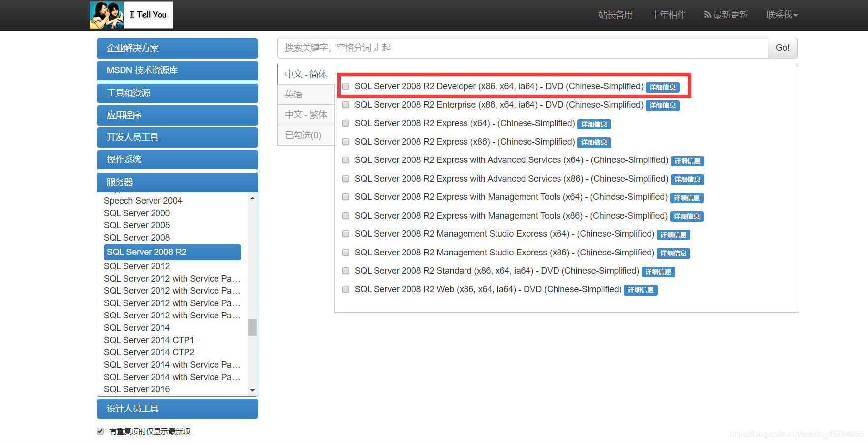Switch to the 中文 - 简体 tab
Screen dimensions: 868x443
click(306, 74)
